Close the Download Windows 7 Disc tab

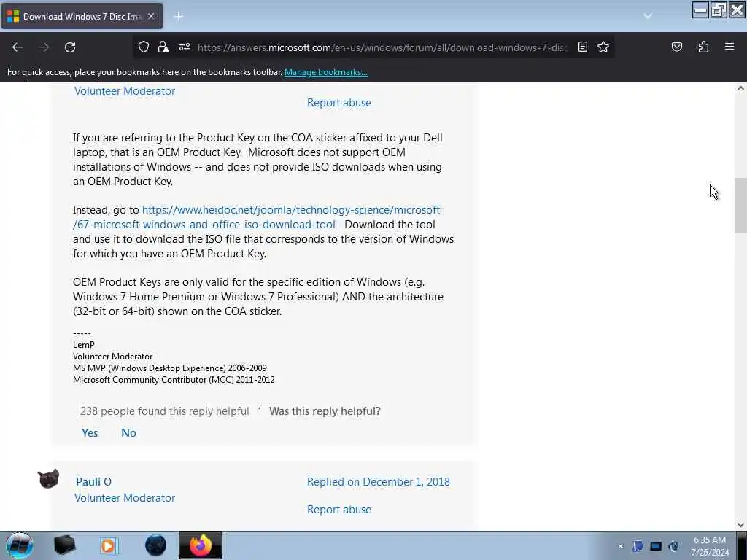point(151,16)
